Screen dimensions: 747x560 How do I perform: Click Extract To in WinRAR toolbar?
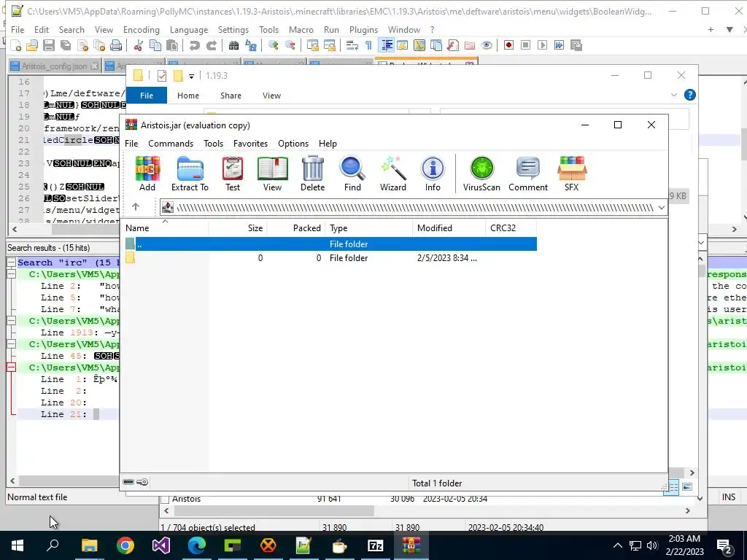tap(190, 174)
